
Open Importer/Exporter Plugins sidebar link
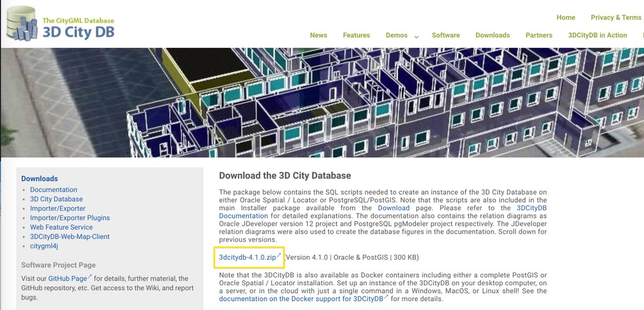pos(70,218)
